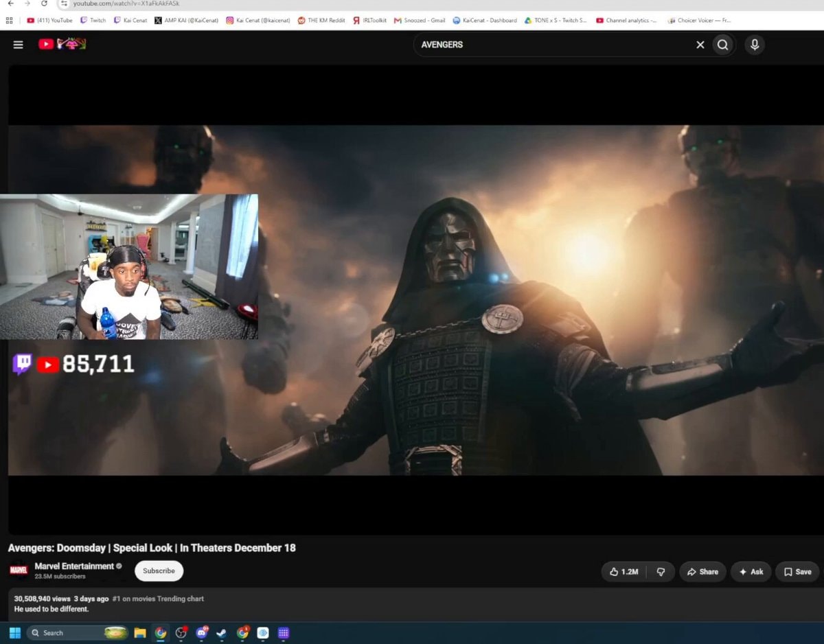Image resolution: width=824 pixels, height=644 pixels.
Task: Open Snoozed - Gmail bookmark
Action: (x=420, y=21)
